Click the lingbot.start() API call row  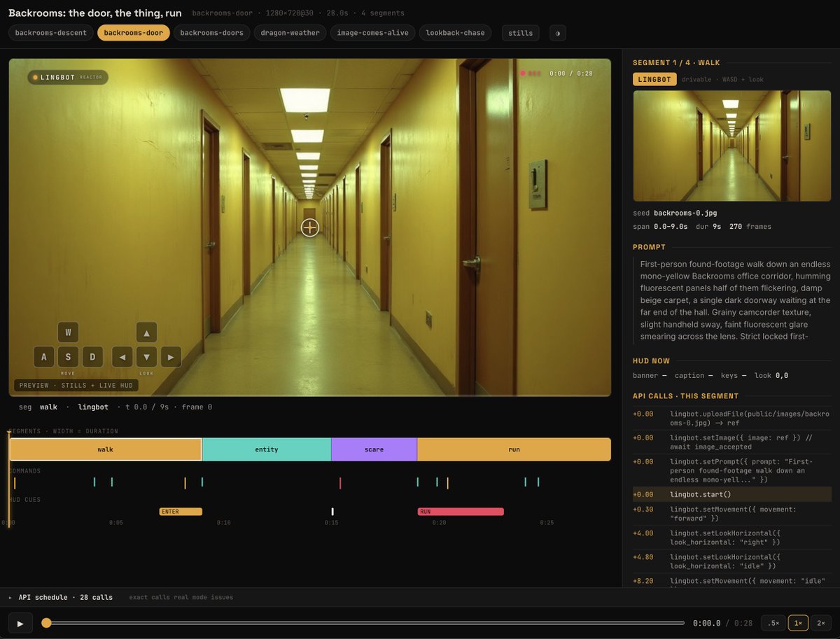(x=732, y=494)
